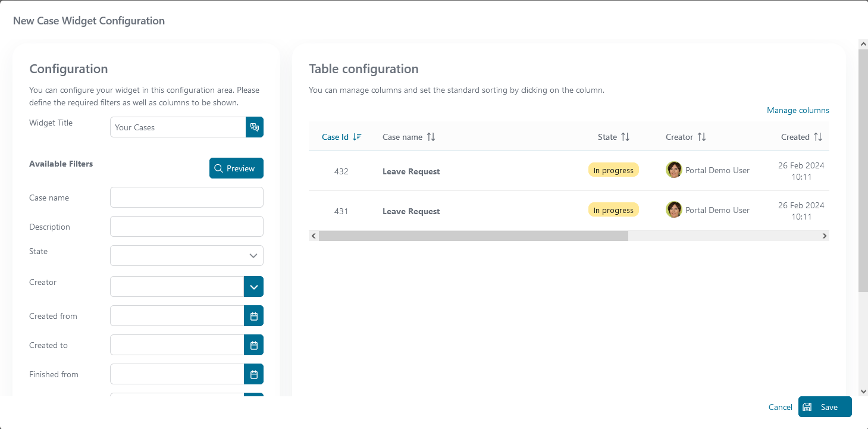Save the widget configuration
Screen dimensions: 868x429
[825, 407]
